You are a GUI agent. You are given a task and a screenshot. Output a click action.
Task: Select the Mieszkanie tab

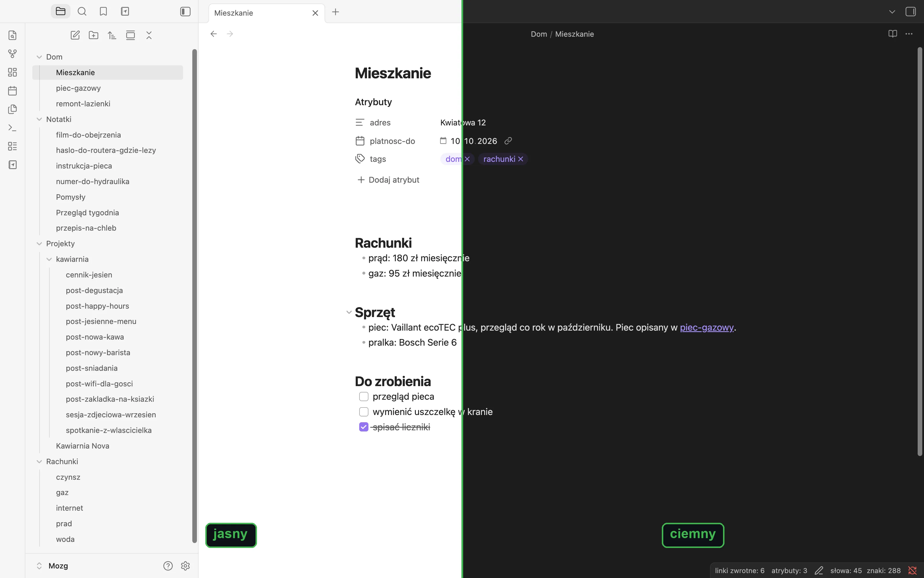click(x=266, y=13)
